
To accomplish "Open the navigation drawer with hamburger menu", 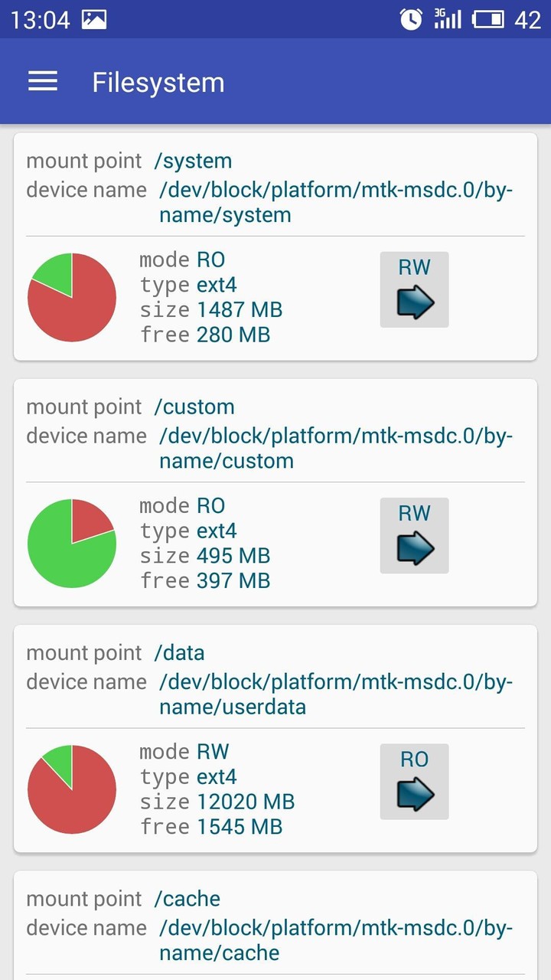I will (42, 81).
